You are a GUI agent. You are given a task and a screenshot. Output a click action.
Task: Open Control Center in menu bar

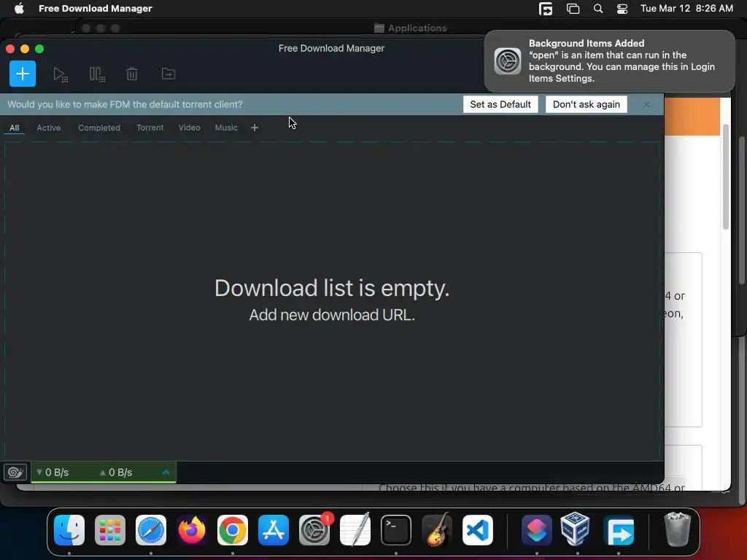pyautogui.click(x=622, y=9)
